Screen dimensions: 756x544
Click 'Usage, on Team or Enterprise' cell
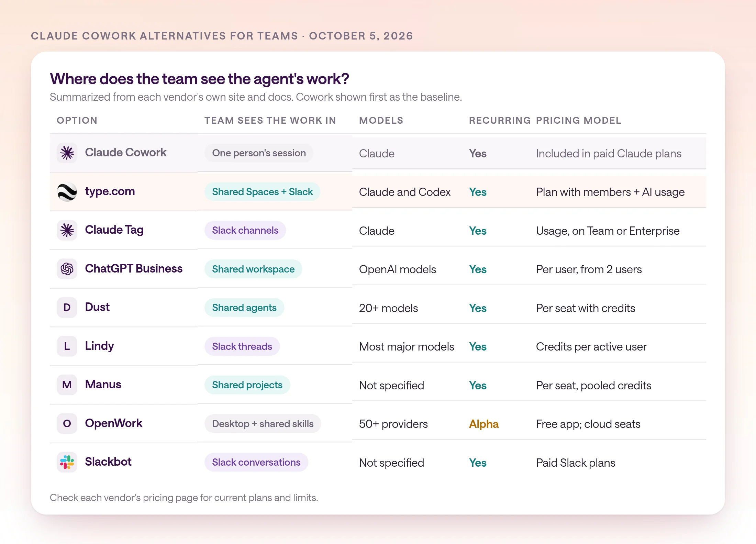click(608, 231)
